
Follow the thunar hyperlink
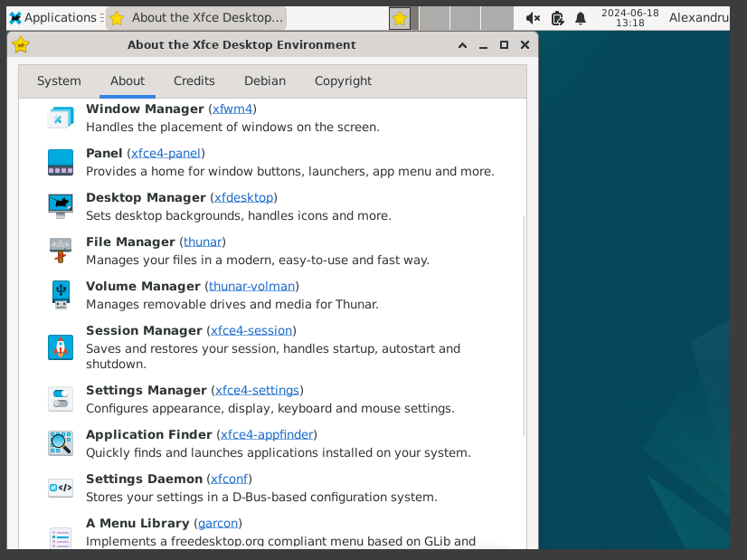click(203, 241)
